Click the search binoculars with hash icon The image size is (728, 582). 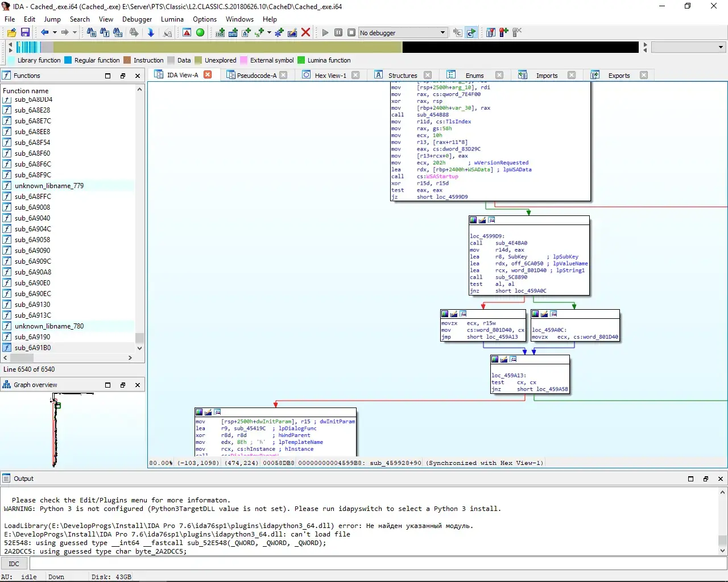coord(92,33)
